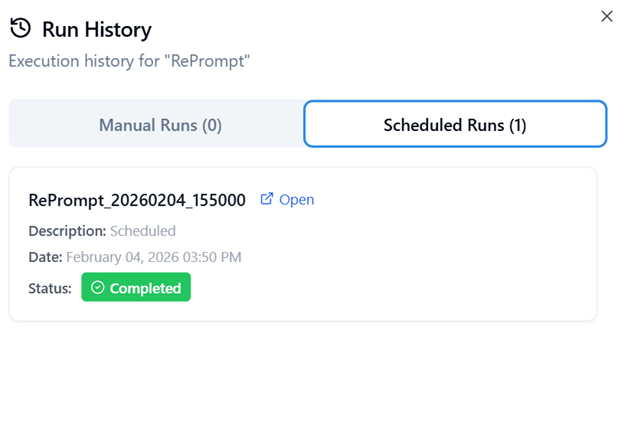Click the Run History title text
This screenshot has height=432, width=624.
(x=97, y=30)
